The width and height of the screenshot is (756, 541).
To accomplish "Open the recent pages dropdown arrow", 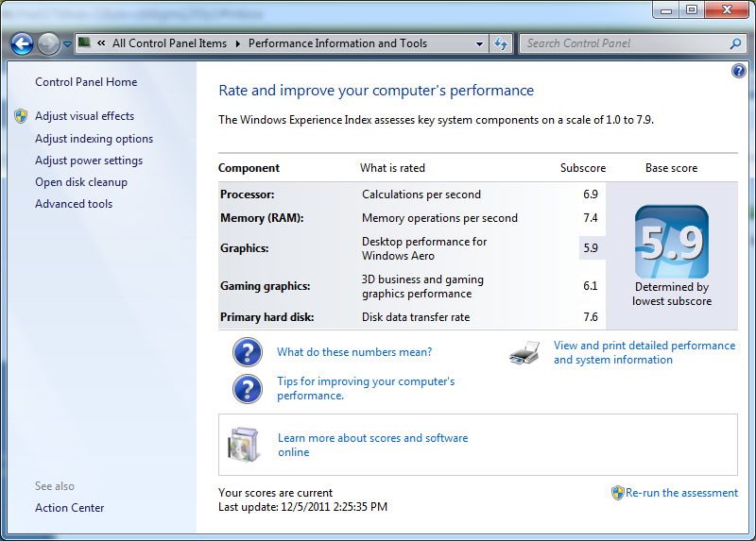I will point(67,43).
